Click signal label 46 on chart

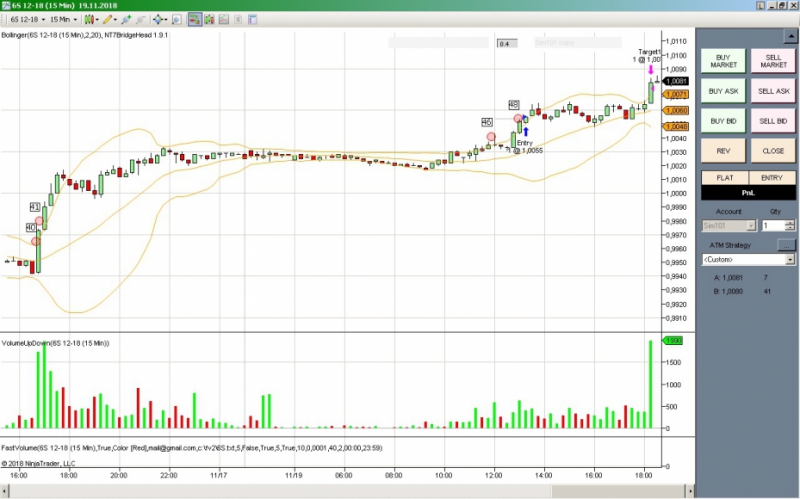(x=487, y=122)
